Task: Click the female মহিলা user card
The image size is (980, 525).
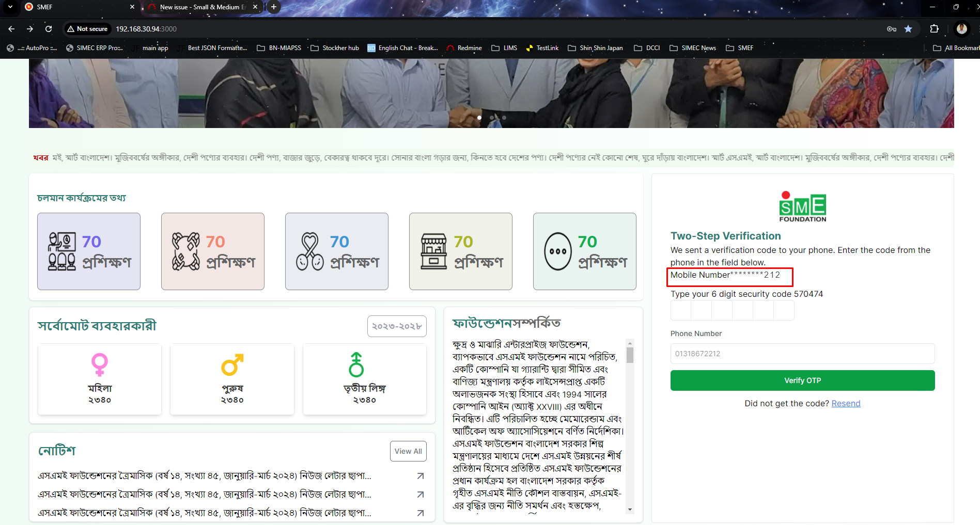Action: point(100,379)
